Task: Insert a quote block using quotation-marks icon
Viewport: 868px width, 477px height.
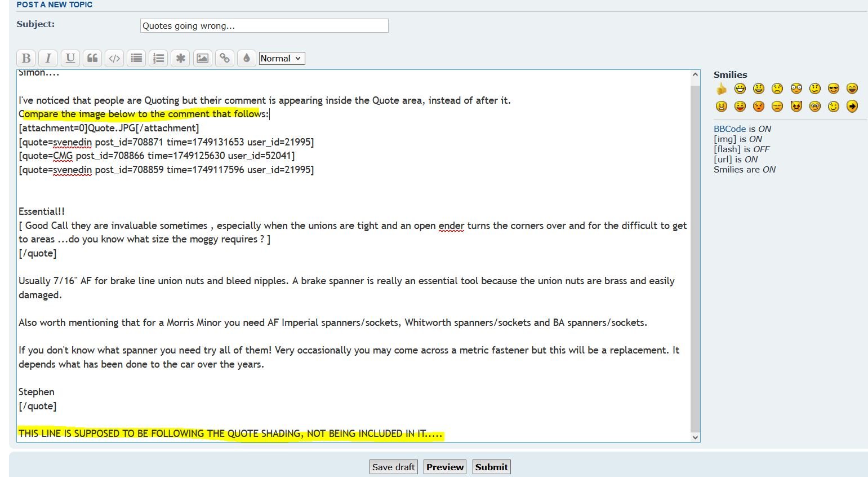Action: pyautogui.click(x=92, y=58)
